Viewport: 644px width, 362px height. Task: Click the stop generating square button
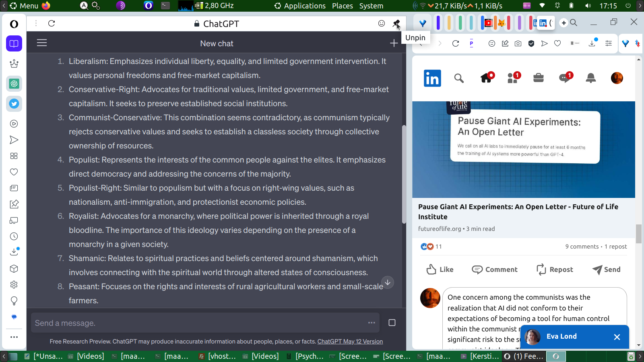[392, 323]
